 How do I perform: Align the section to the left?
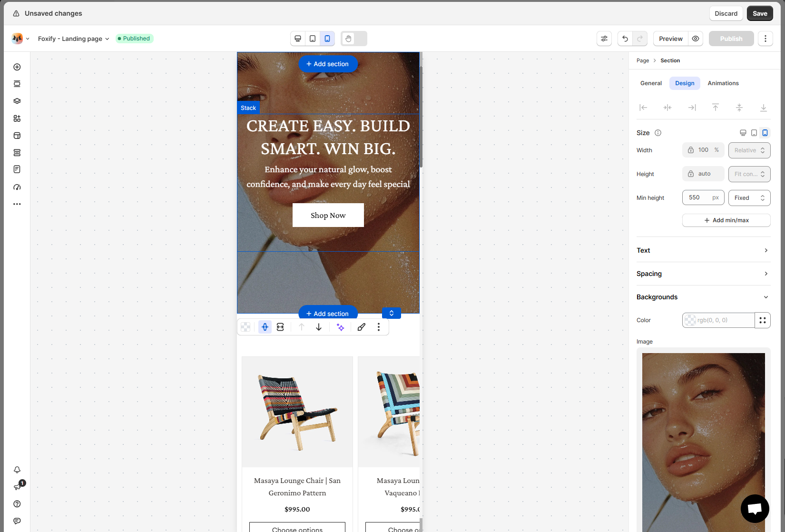(x=643, y=108)
